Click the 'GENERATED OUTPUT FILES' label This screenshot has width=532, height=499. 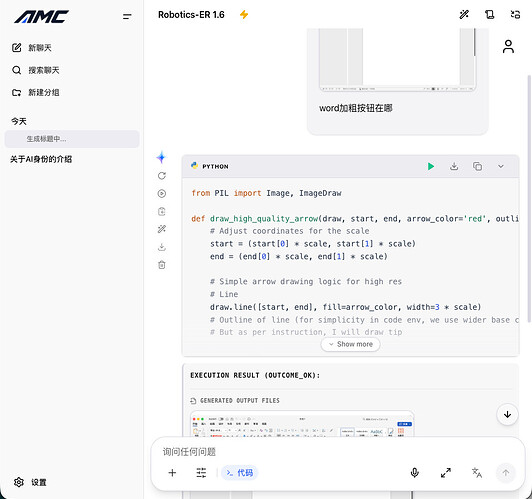pyautogui.click(x=240, y=401)
